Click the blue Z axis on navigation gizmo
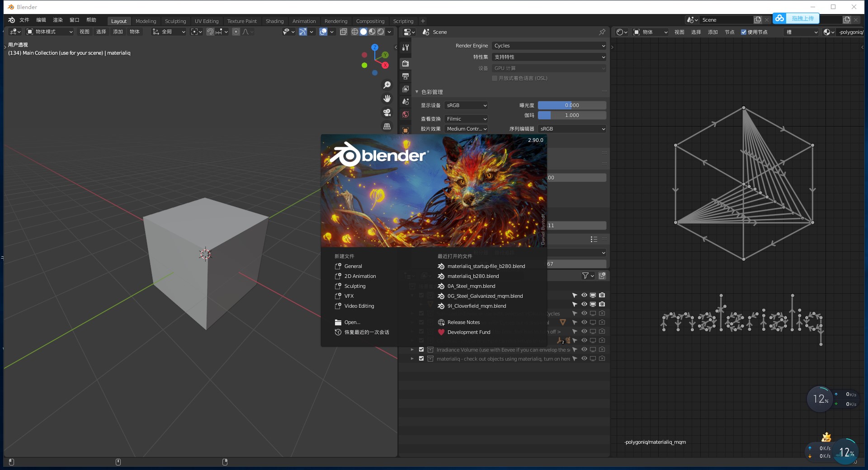This screenshot has width=868, height=470. tap(375, 47)
